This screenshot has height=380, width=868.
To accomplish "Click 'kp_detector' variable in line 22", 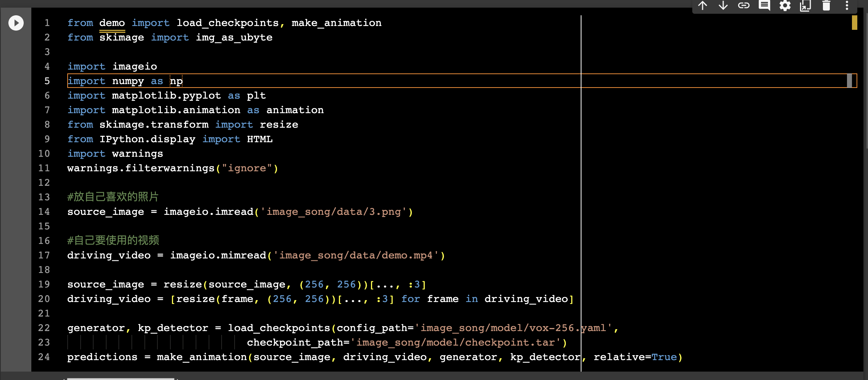I will (x=173, y=328).
